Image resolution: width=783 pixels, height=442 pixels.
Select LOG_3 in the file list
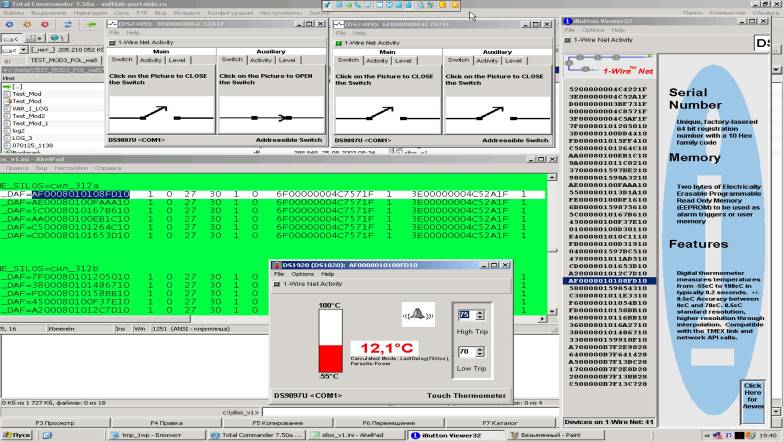click(22, 138)
